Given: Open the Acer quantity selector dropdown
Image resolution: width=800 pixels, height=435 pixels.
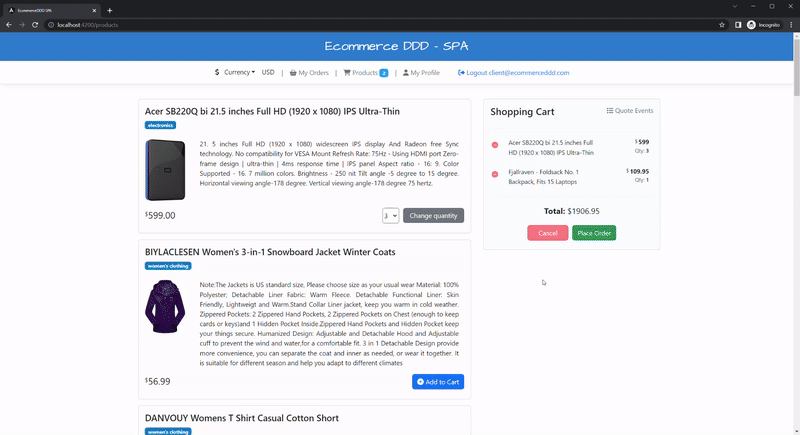Looking at the screenshot, I should [390, 215].
